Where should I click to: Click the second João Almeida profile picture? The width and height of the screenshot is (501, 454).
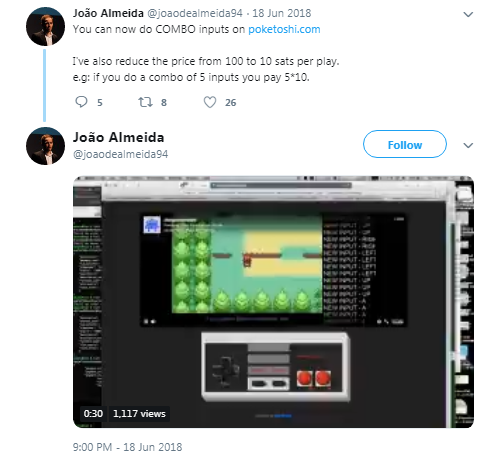pyautogui.click(x=45, y=146)
